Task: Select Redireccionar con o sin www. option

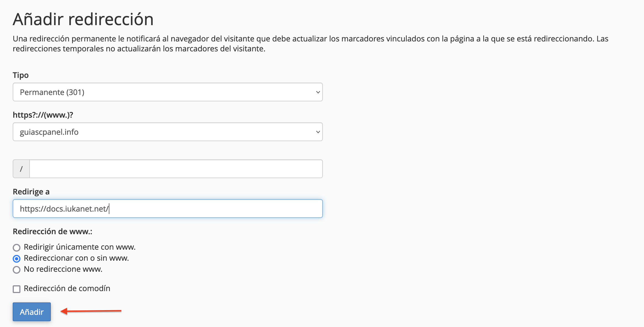Action: click(x=17, y=259)
